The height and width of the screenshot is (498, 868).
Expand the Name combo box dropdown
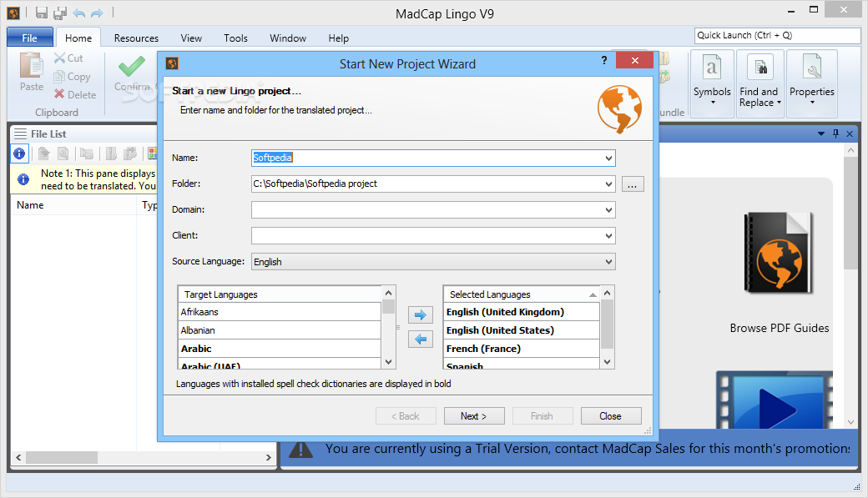(608, 158)
